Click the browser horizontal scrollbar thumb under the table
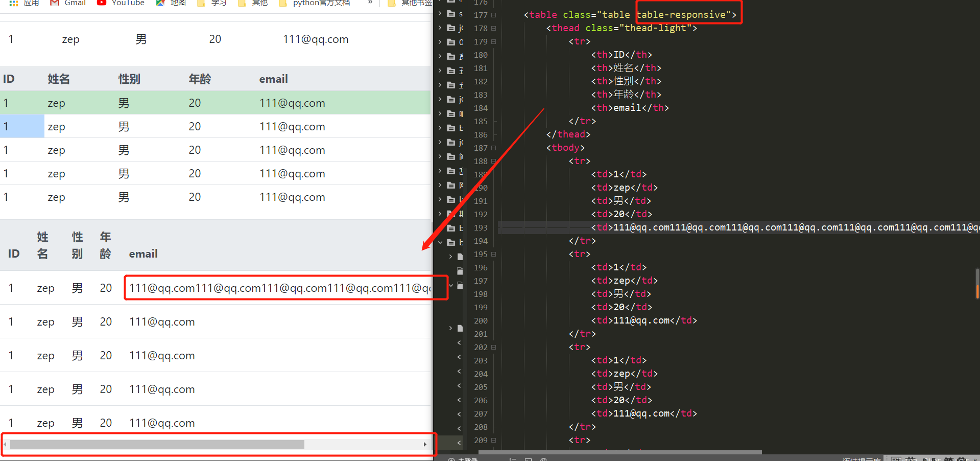This screenshot has height=461, width=980. 157,444
